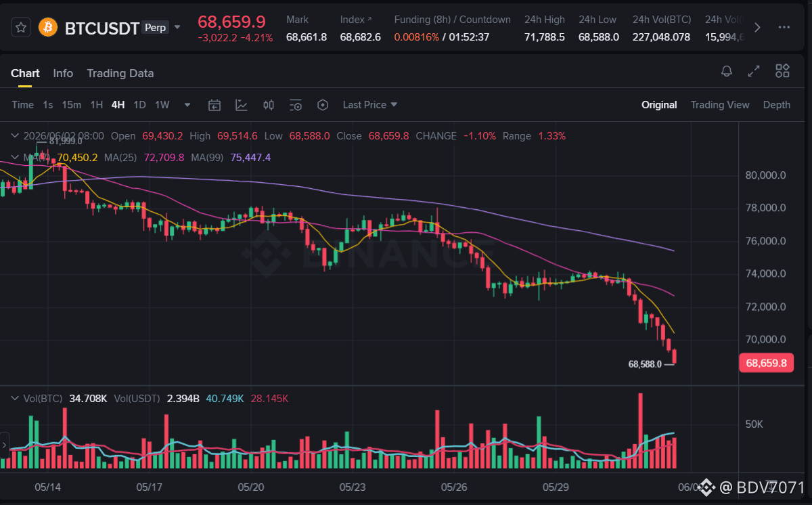Open technical indicators icon
This screenshot has width=812, height=505.
[242, 105]
